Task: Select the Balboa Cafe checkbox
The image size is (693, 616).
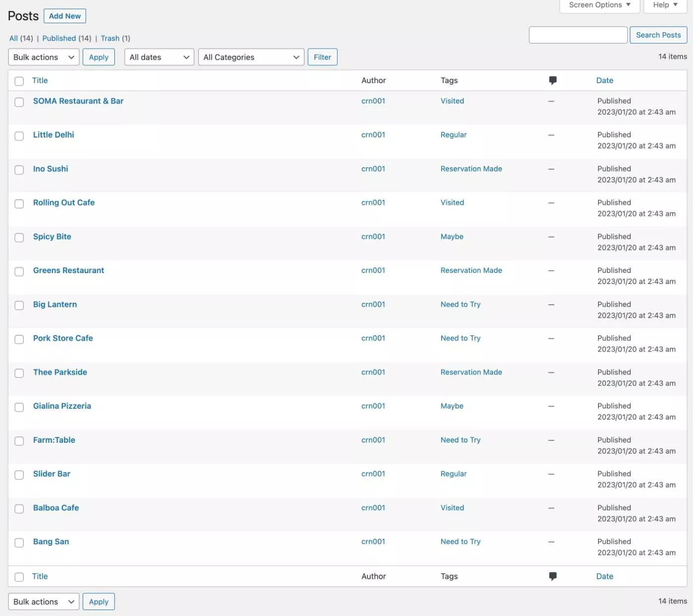Action: [x=19, y=509]
